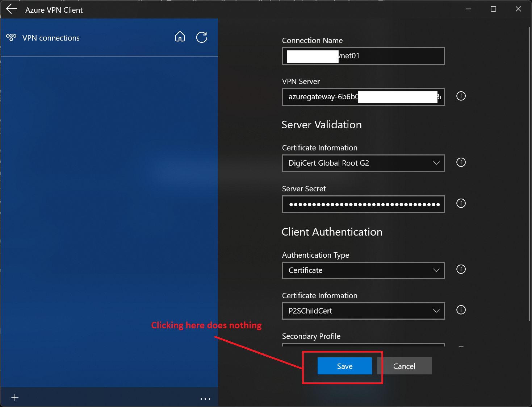The height and width of the screenshot is (407, 532).
Task: Maximize the Azure VPN Client window
Action: 493,9
